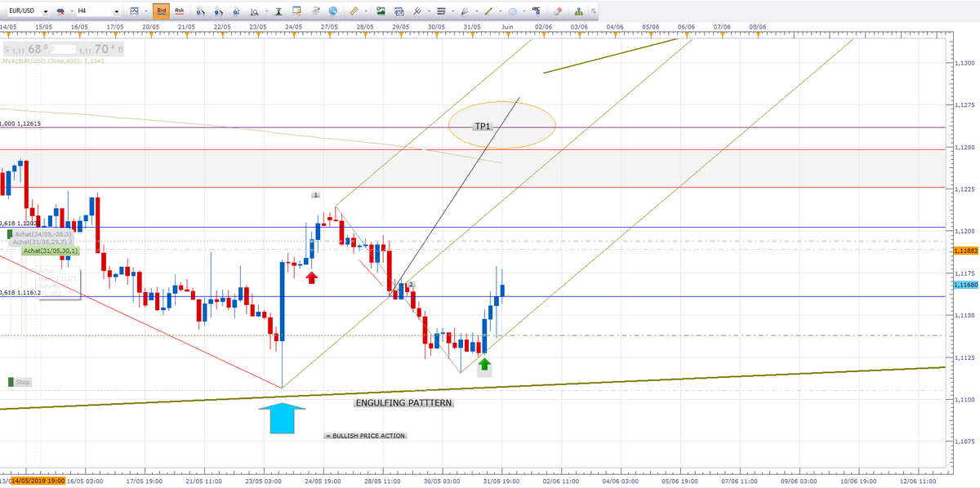Viewport: 980px width, 488px height.
Task: Click the MVA(EUR/USD.Close,400) indicator label
Action: coord(53,61)
